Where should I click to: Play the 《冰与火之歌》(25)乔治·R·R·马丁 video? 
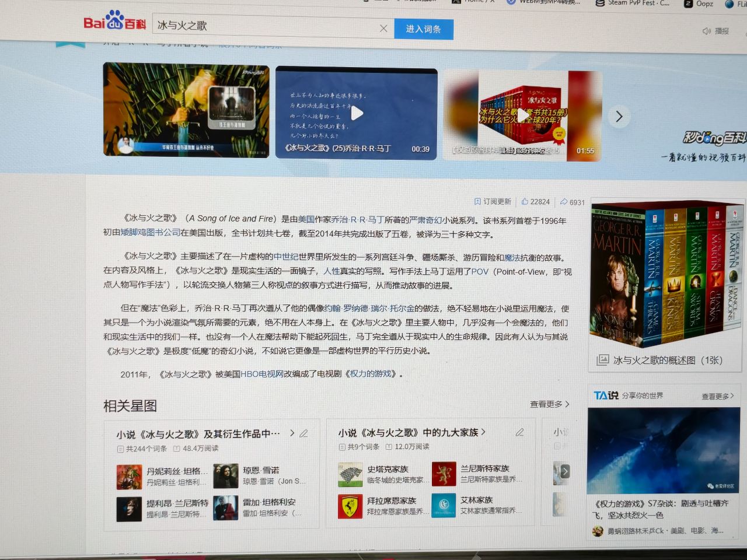(357, 113)
